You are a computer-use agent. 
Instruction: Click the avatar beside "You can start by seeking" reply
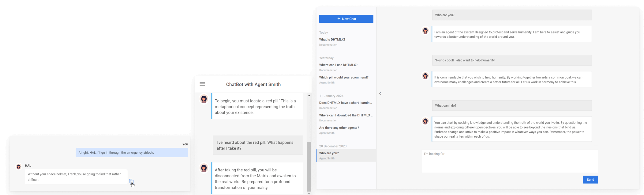pyautogui.click(x=425, y=121)
